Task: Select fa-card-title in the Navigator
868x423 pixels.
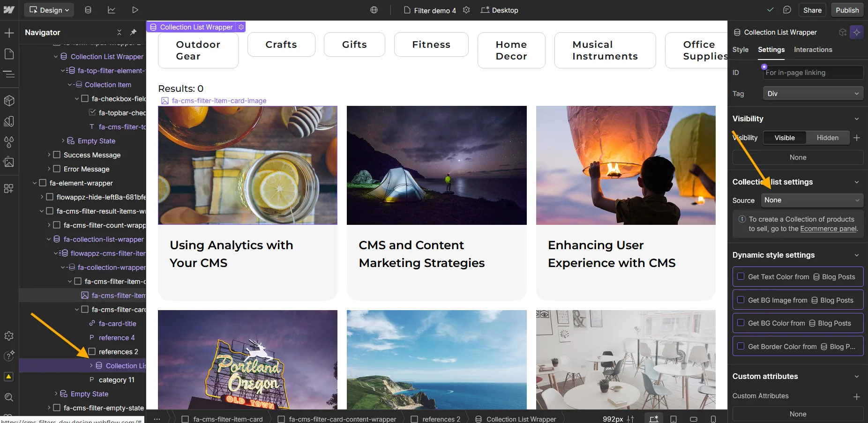Action: (x=117, y=323)
